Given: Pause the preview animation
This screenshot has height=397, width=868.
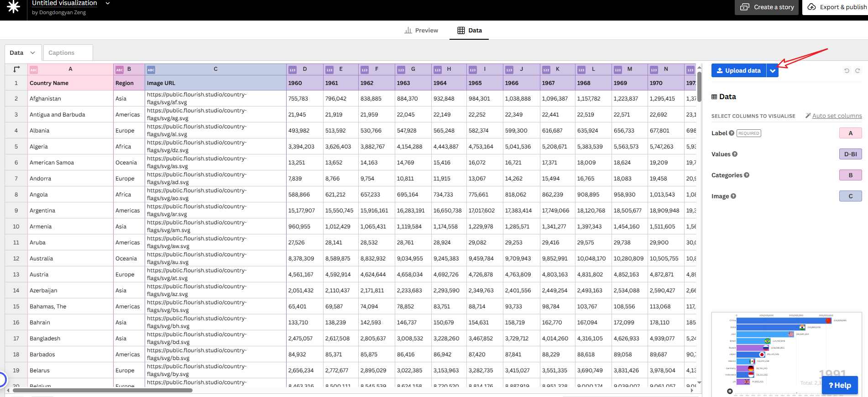Looking at the screenshot, I should click(730, 391).
